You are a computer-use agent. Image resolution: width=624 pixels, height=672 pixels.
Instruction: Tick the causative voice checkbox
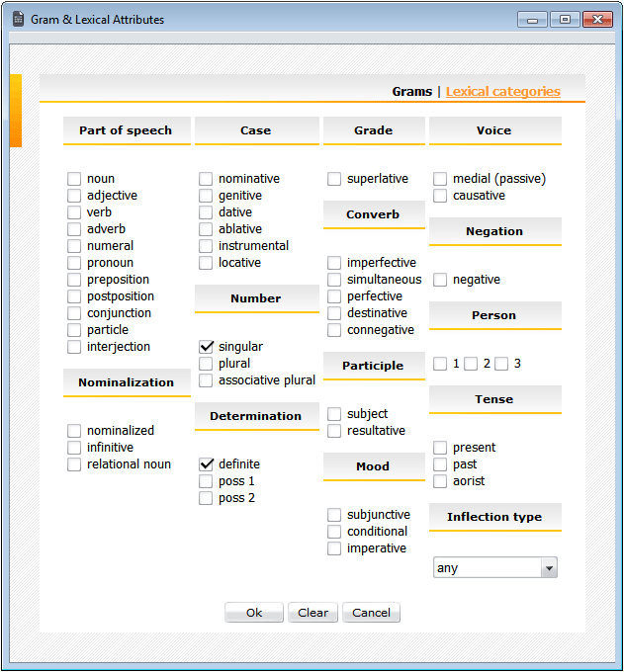click(x=440, y=196)
